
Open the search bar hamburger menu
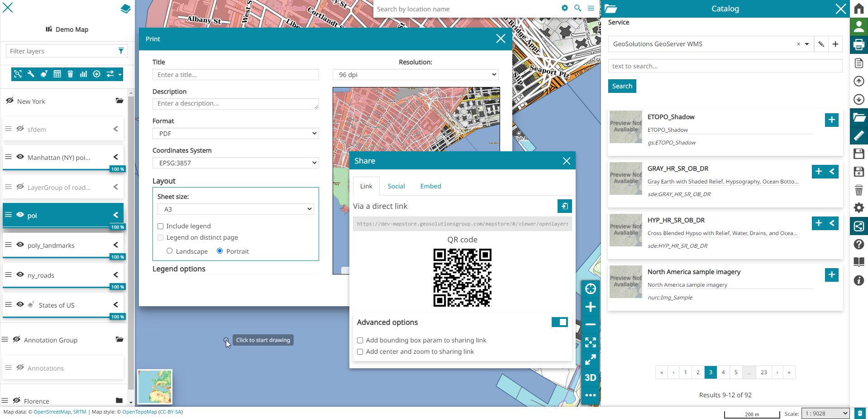[591, 8]
